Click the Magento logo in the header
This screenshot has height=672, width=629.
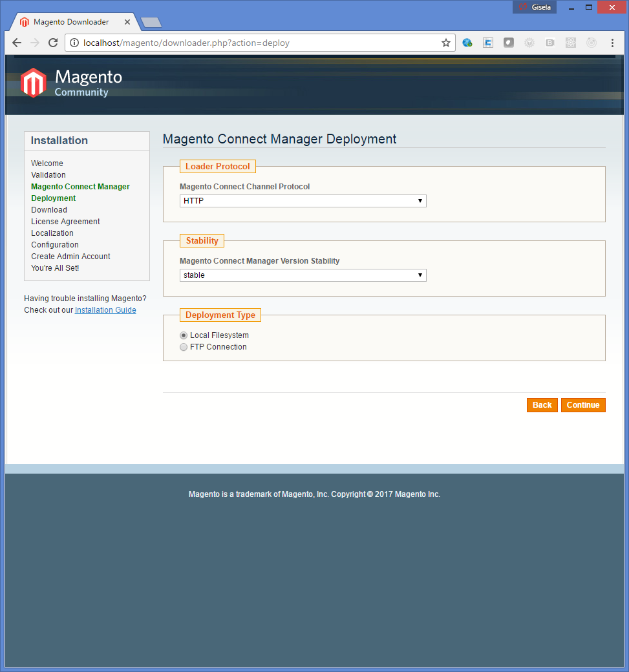(71, 83)
